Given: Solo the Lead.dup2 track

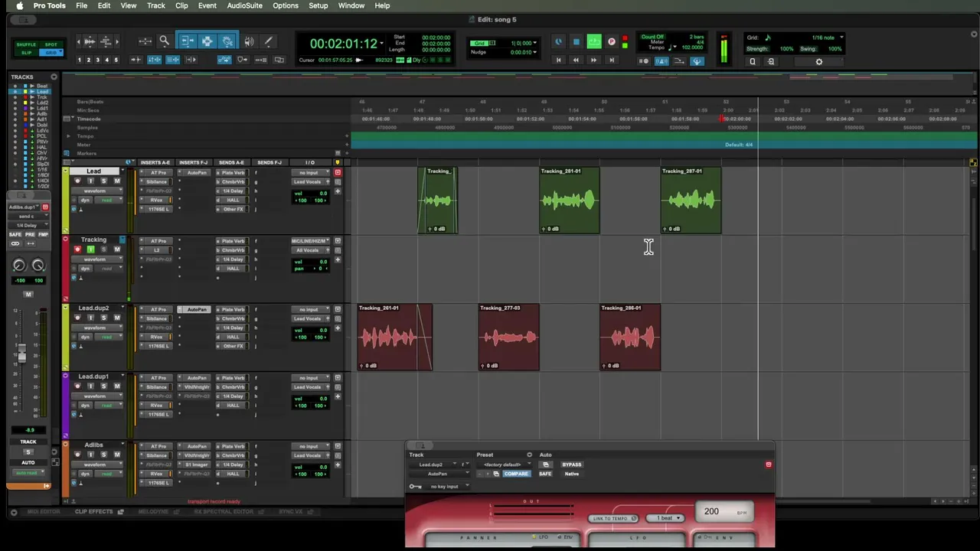Looking at the screenshot, I should tap(104, 318).
